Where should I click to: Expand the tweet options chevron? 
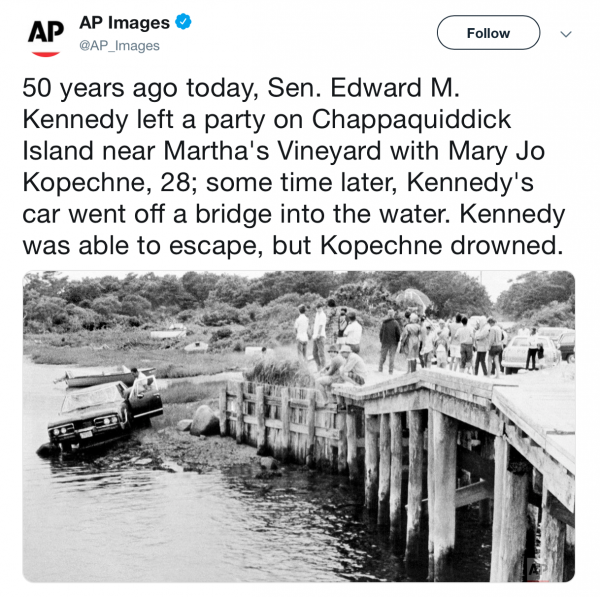click(567, 33)
